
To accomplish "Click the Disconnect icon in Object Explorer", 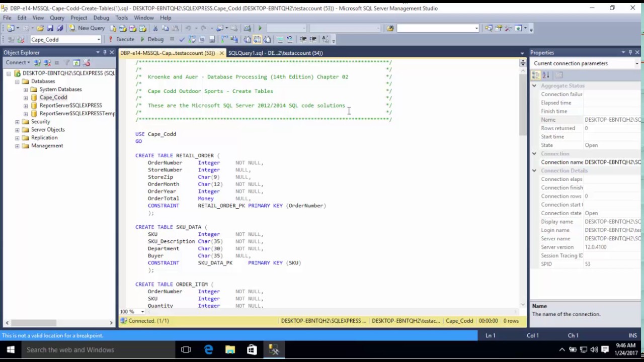I will point(47,63).
